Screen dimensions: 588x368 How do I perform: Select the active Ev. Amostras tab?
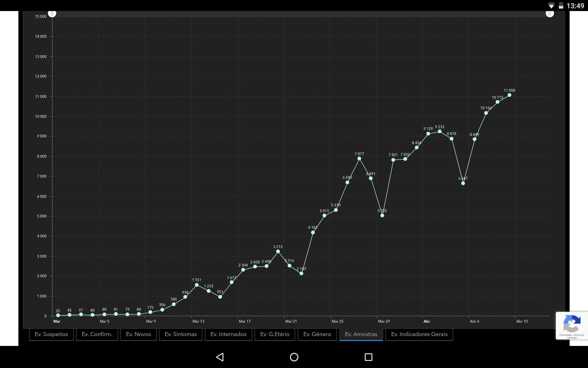[361, 334]
